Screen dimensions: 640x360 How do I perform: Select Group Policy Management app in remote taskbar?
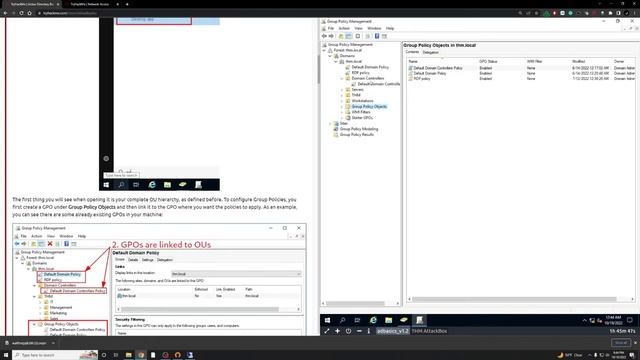(419, 320)
